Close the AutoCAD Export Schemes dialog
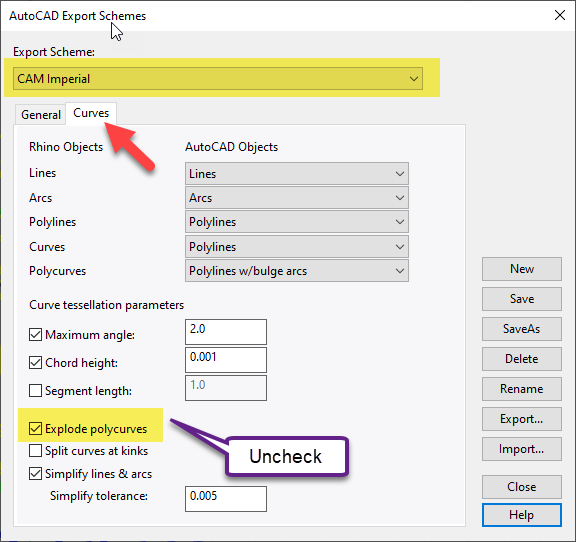Screen dimensions: 576x542 [x=559, y=15]
